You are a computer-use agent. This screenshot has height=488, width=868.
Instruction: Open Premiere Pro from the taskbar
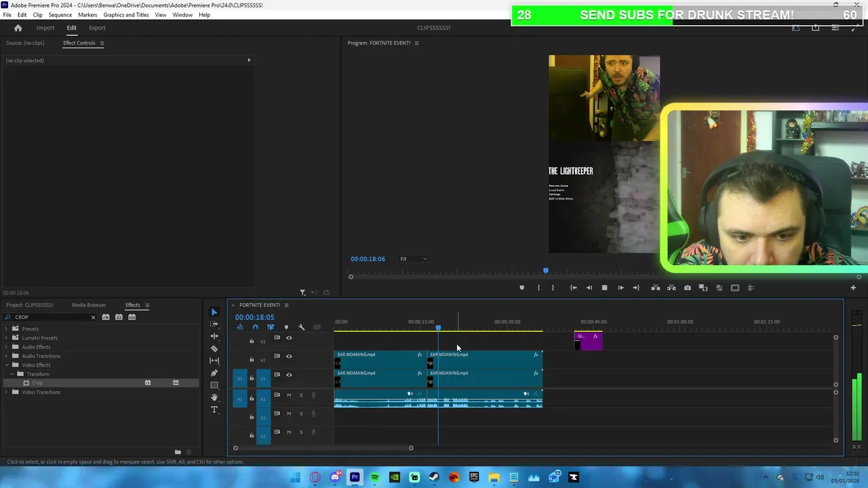[355, 477]
